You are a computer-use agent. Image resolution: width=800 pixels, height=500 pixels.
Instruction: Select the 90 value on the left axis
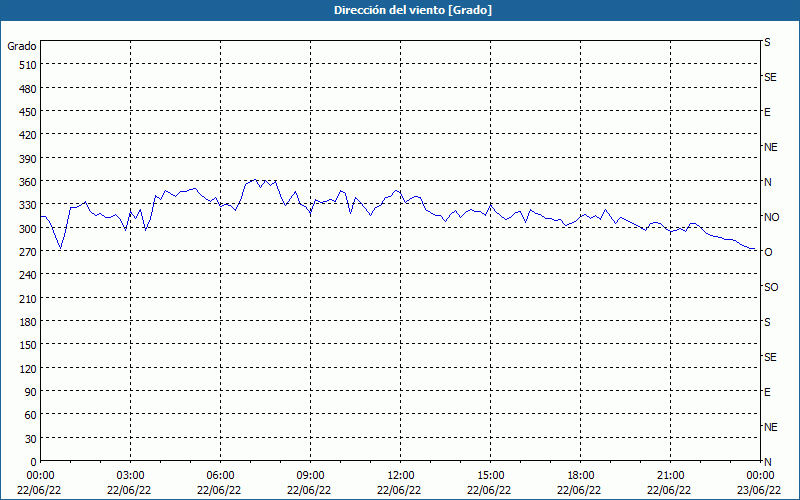tap(31, 392)
